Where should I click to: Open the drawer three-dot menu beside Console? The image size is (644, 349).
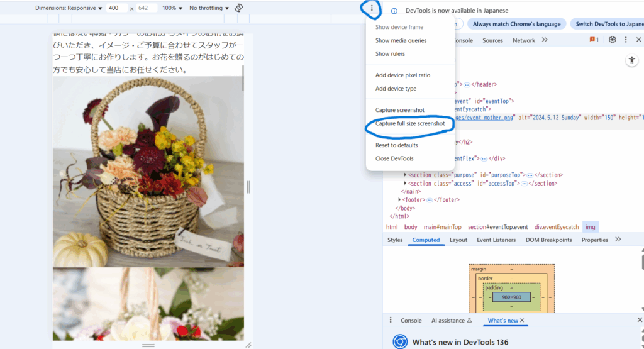click(x=391, y=320)
